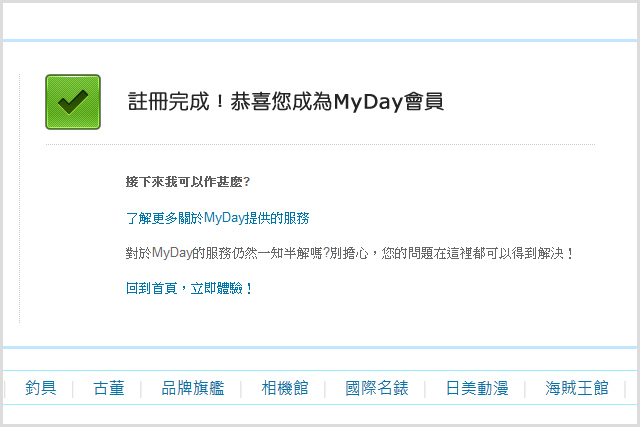Open the 海賊王館 category
640x427 pixels.
(x=577, y=388)
